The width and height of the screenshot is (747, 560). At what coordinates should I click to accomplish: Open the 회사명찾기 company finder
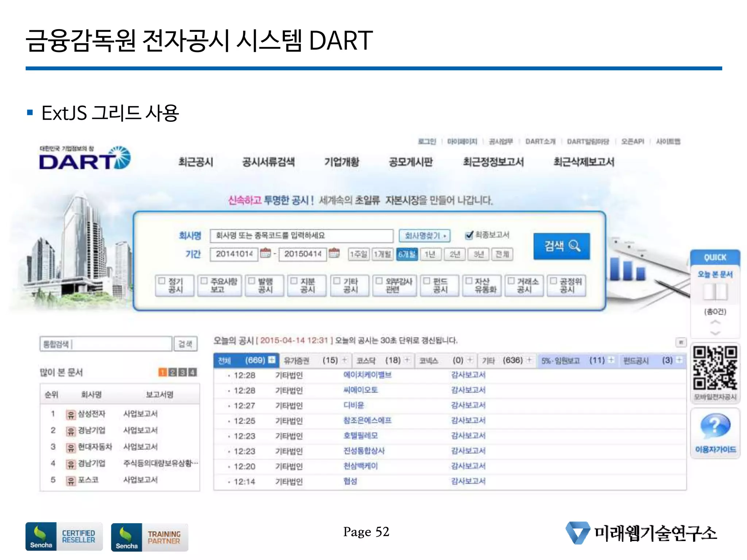coord(425,236)
